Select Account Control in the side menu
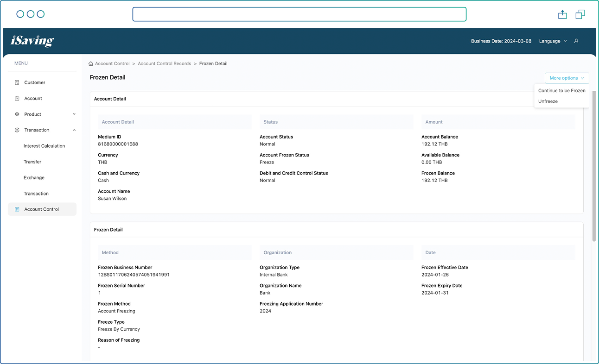 42,209
